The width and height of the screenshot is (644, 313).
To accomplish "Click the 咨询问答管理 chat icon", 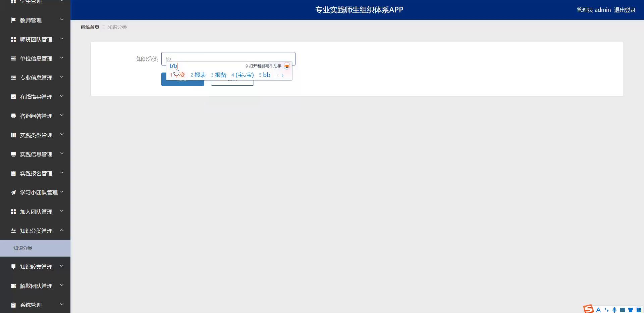I will point(13,116).
